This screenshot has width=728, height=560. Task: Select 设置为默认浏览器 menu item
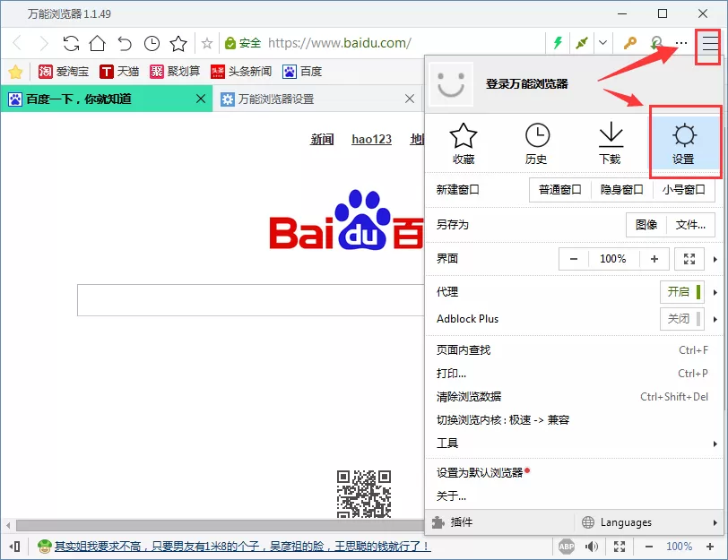(x=575, y=473)
